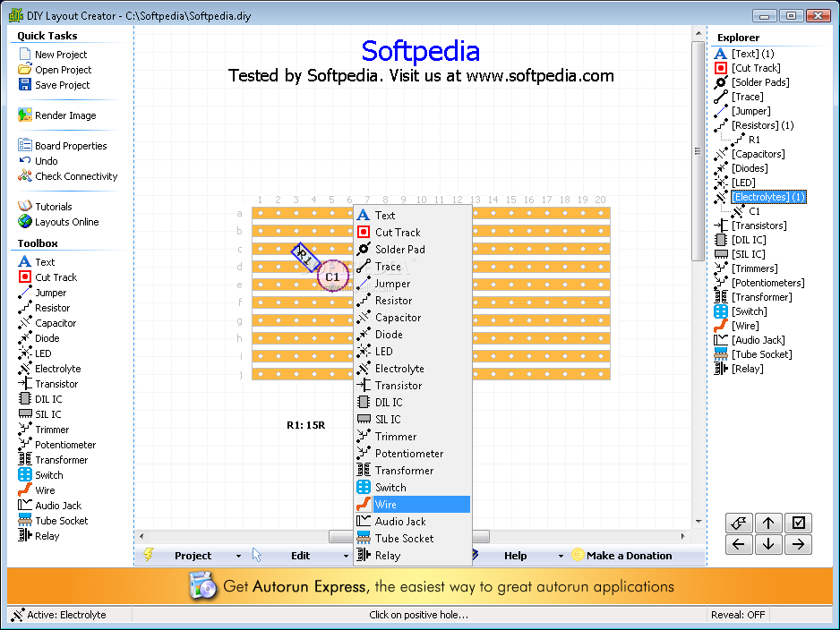Click the Softpedia title text on canvas
The height and width of the screenshot is (630, 840).
(x=420, y=51)
